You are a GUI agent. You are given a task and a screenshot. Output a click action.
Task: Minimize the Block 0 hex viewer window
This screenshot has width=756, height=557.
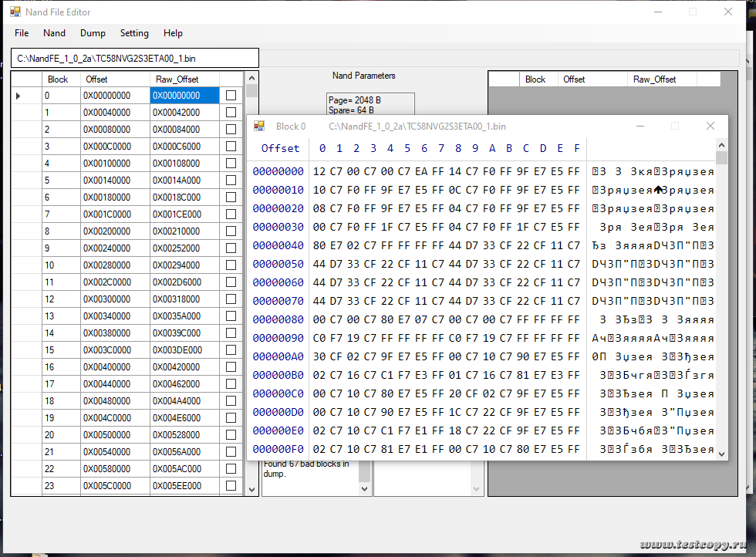(640, 126)
